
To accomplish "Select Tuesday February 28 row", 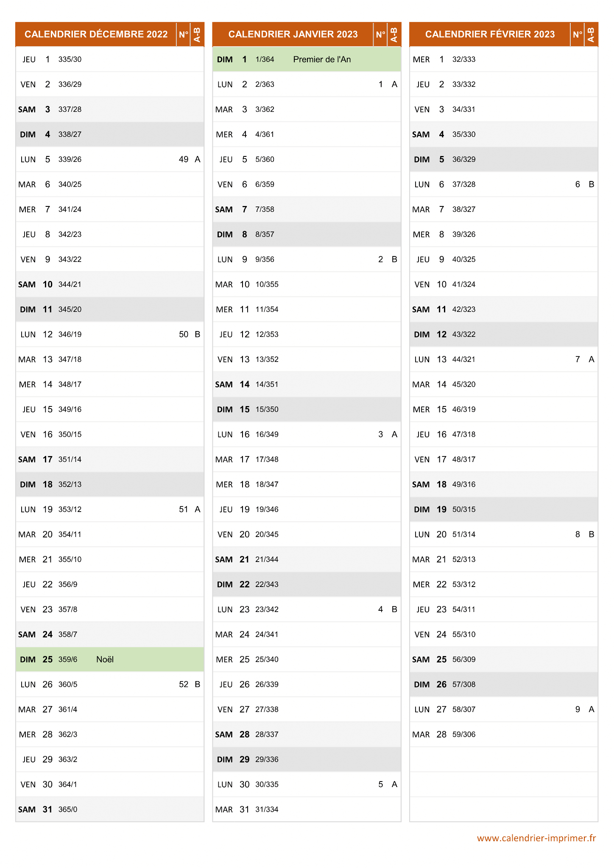I will pyautogui.click(x=504, y=734).
